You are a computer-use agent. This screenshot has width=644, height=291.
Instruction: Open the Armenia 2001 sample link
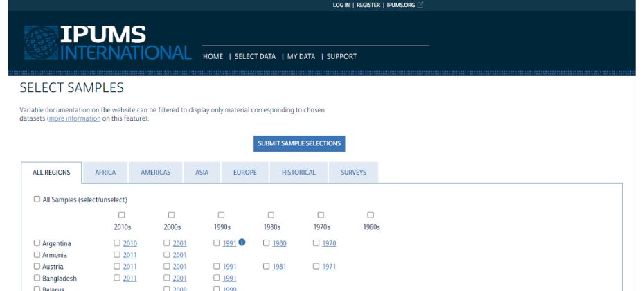(x=179, y=255)
